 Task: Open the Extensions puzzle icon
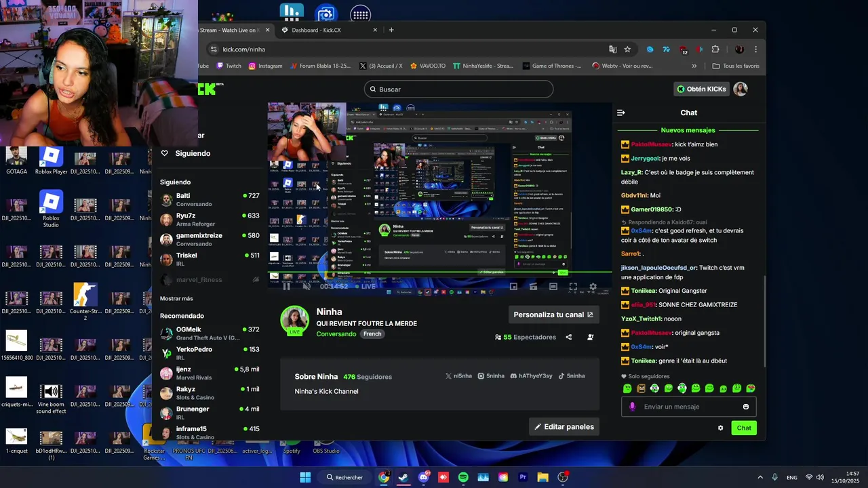coord(715,49)
